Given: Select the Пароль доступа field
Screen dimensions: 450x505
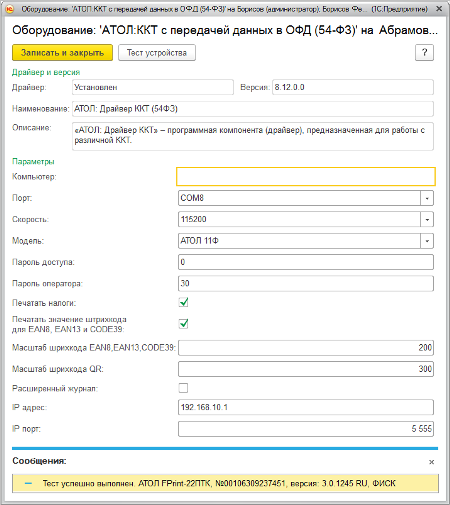Looking at the screenshot, I should pos(306,262).
